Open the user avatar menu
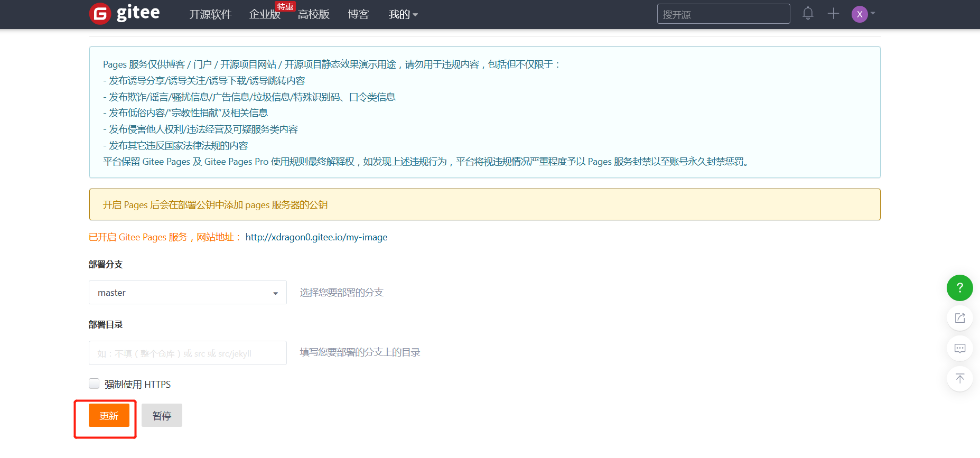 pos(860,14)
